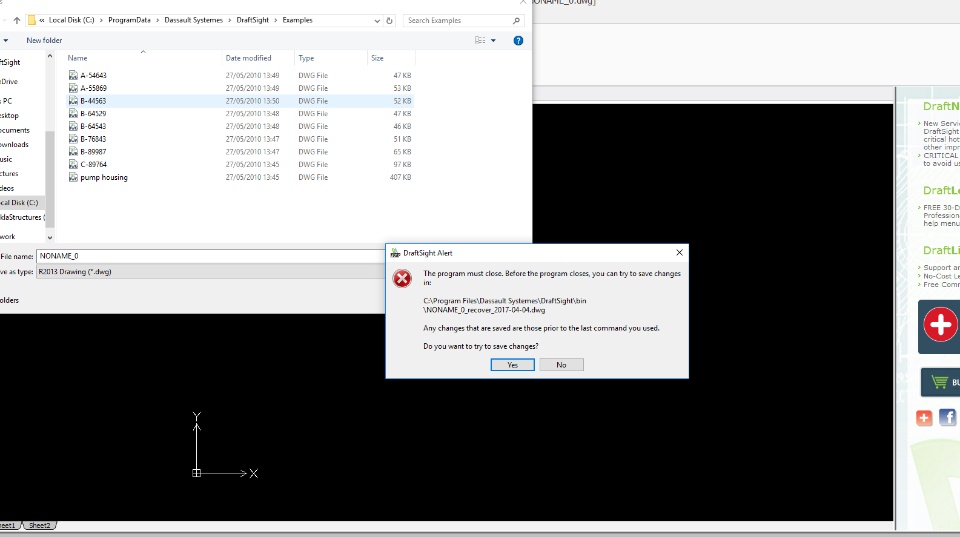Click the red error icon in alert
The width and height of the screenshot is (960, 537).
402,279
